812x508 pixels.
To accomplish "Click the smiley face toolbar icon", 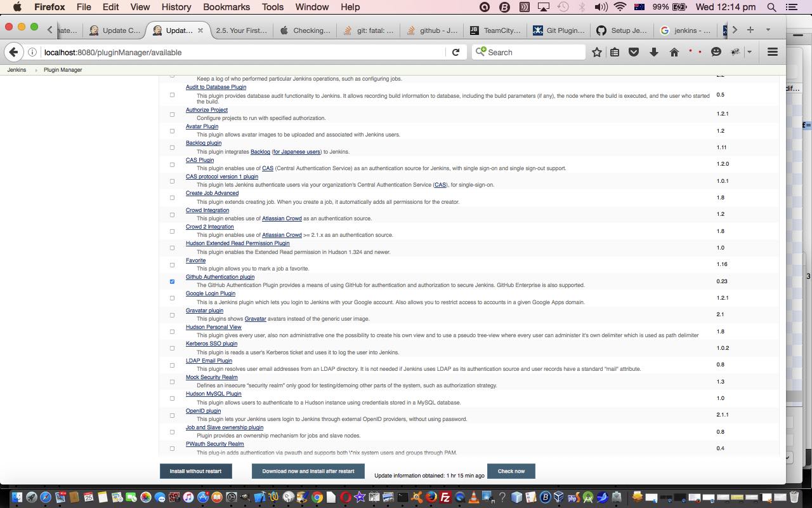I will 716,52.
